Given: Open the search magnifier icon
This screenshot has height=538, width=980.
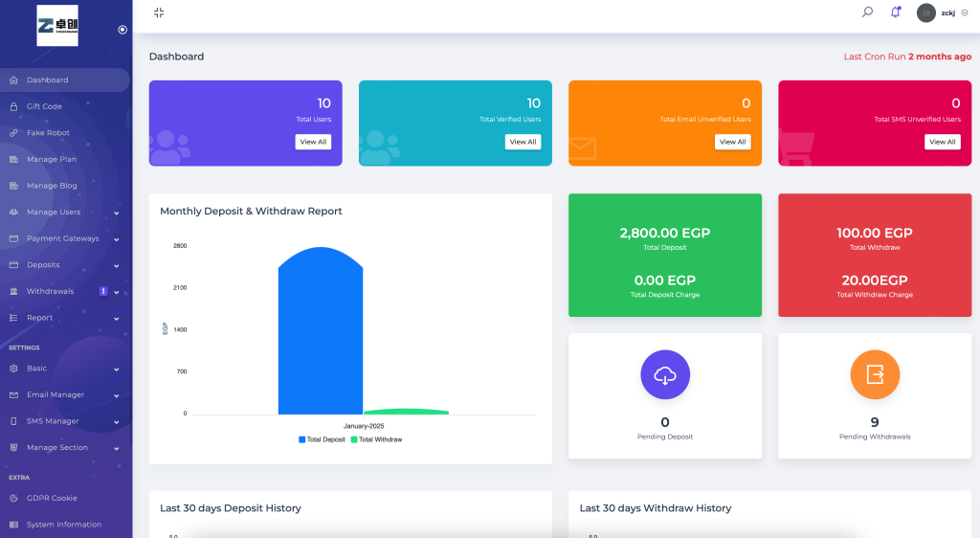Looking at the screenshot, I should [x=867, y=11].
